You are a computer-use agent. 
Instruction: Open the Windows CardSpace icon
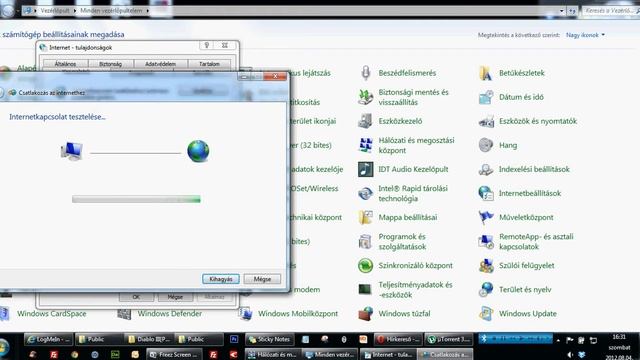[x=4, y=314]
